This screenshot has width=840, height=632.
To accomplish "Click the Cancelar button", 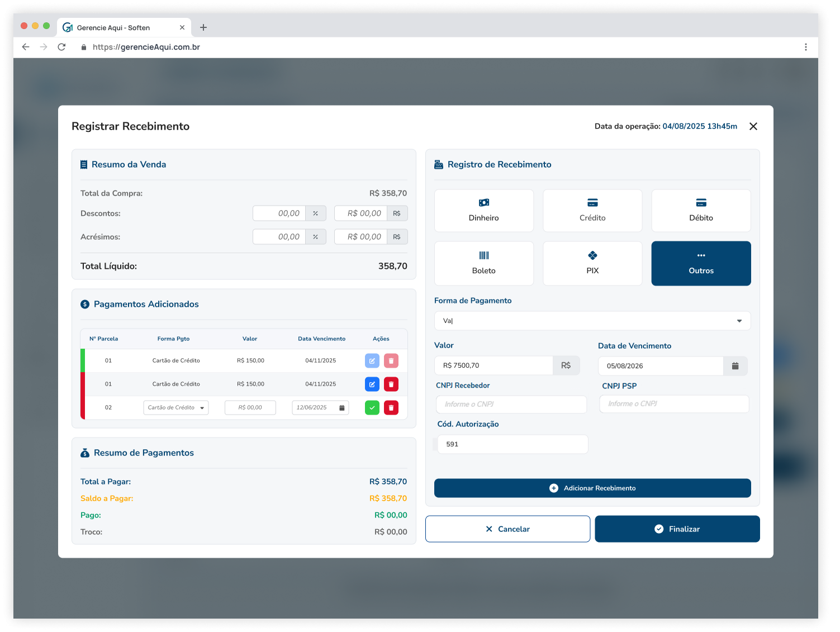I will (x=507, y=529).
